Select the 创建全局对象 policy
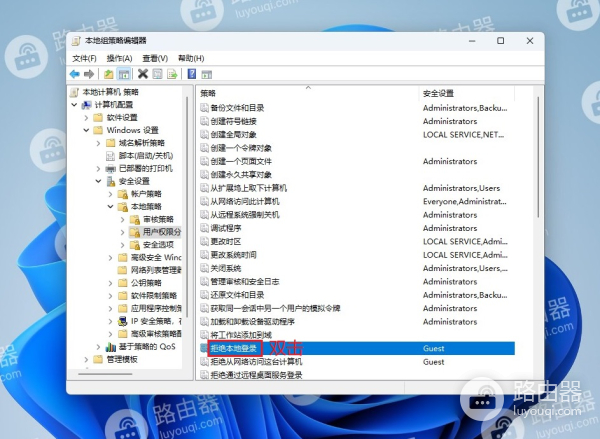 click(233, 135)
